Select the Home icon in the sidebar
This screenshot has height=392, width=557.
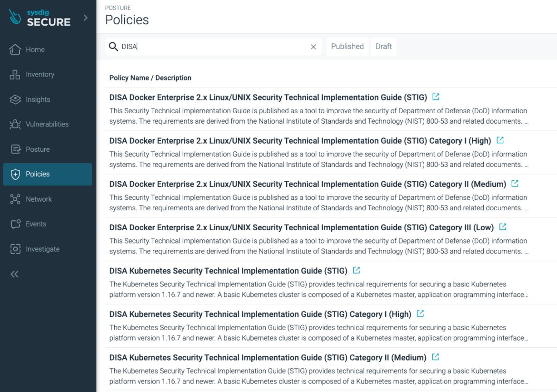16,49
